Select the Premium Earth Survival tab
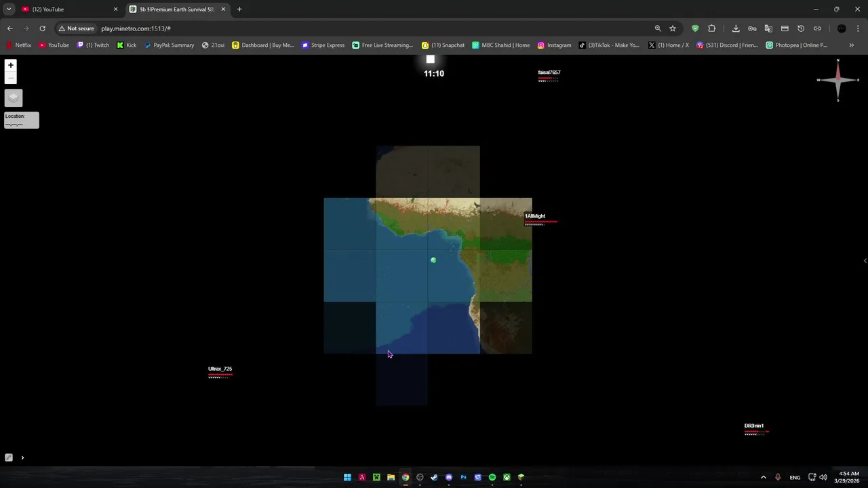 pyautogui.click(x=178, y=9)
